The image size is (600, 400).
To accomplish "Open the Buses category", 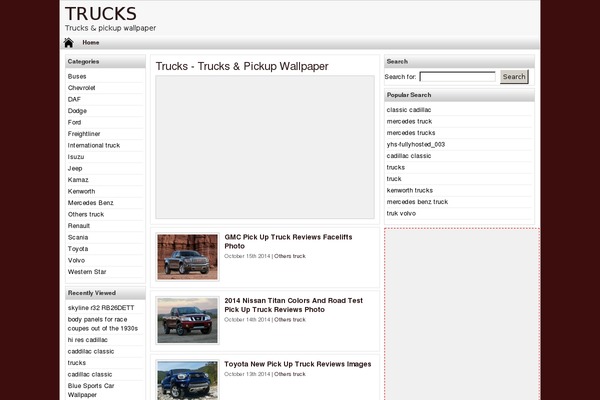I will click(x=77, y=77).
